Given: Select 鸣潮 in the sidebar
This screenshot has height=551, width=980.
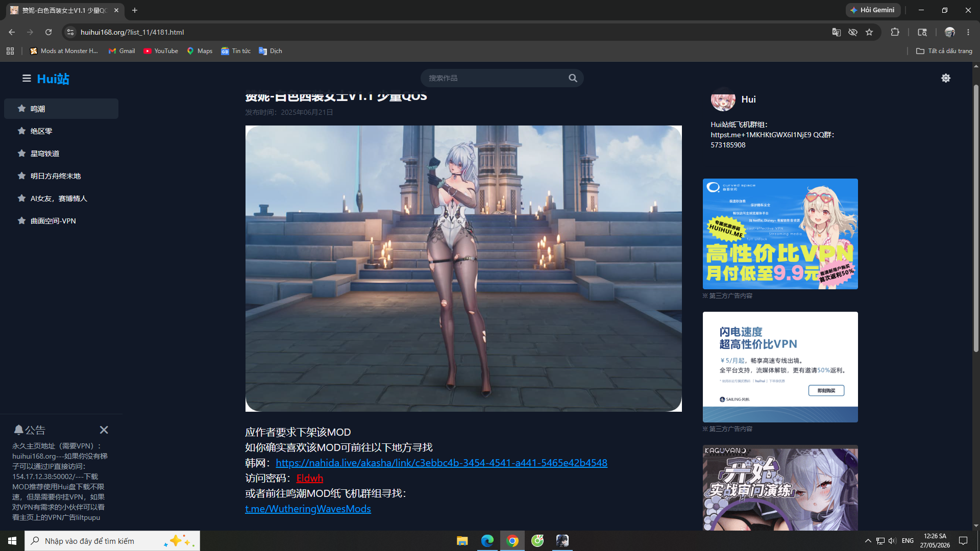Looking at the screenshot, I should click(x=61, y=109).
